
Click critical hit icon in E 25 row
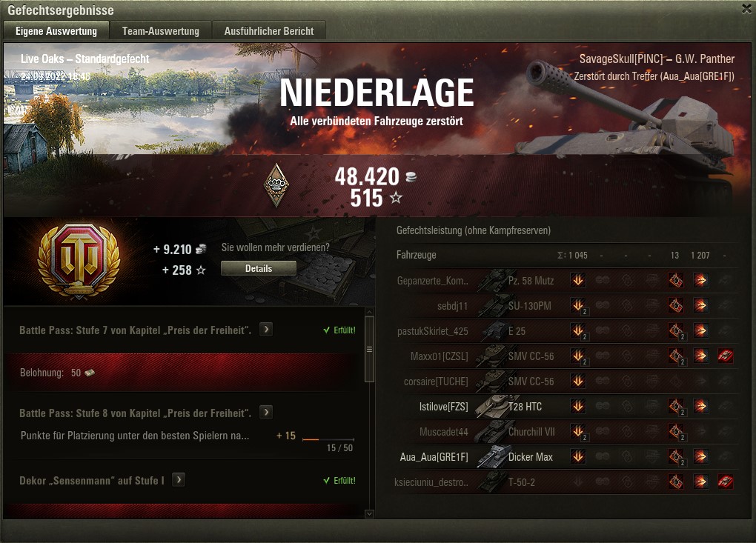[676, 330]
